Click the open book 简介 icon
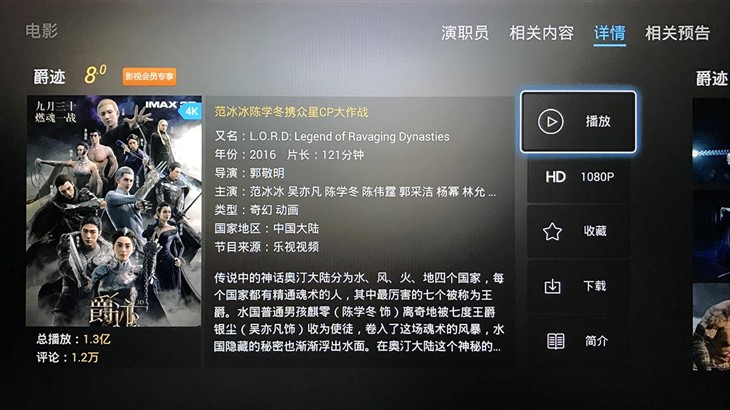This screenshot has width=730, height=410. coord(555,341)
